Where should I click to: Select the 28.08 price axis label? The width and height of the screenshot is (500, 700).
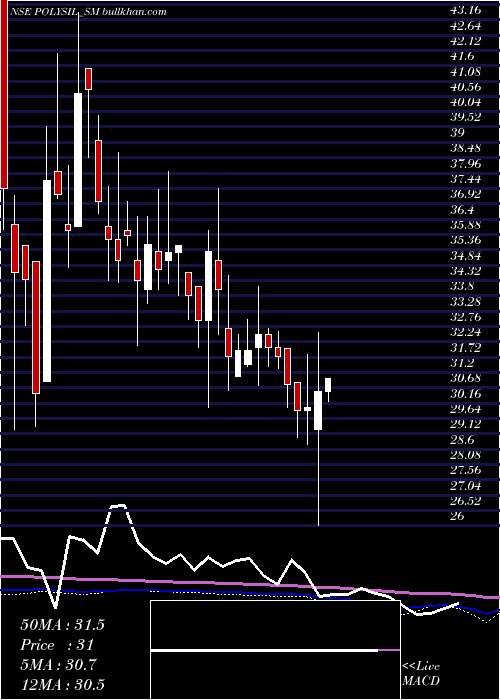(467, 454)
